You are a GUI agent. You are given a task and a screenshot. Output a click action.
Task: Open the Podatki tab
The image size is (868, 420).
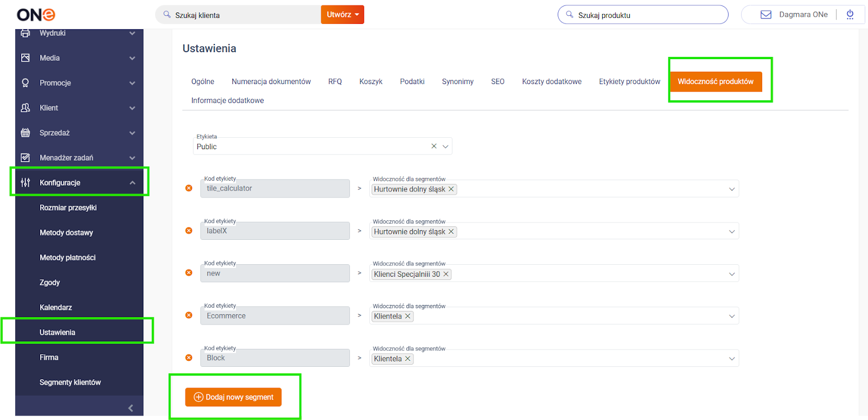click(x=412, y=81)
